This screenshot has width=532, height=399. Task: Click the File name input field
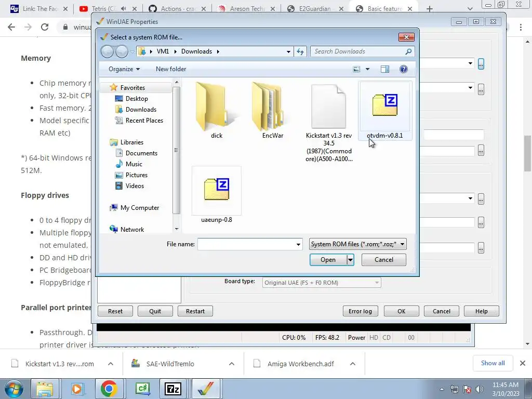pyautogui.click(x=246, y=244)
